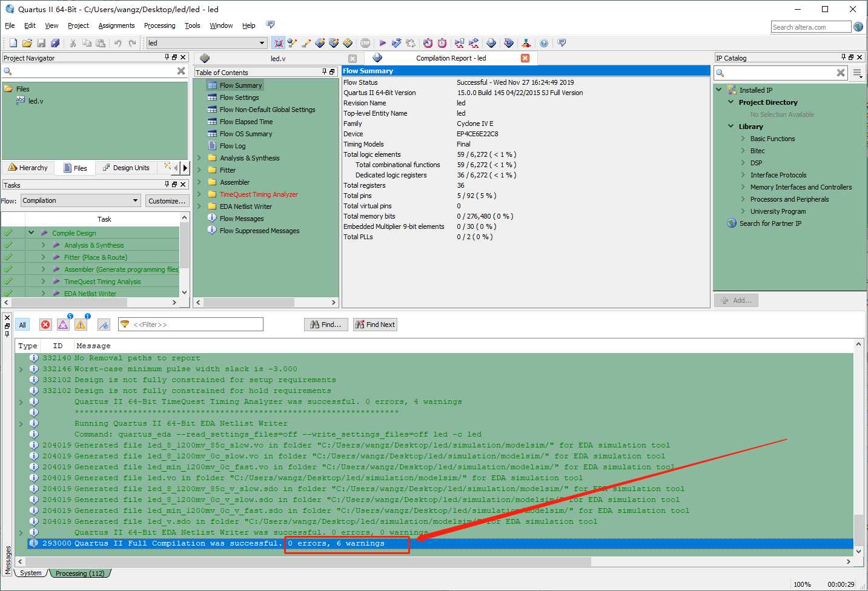The width and height of the screenshot is (868, 591).
Task: Open the Processing menu
Action: click(x=159, y=25)
